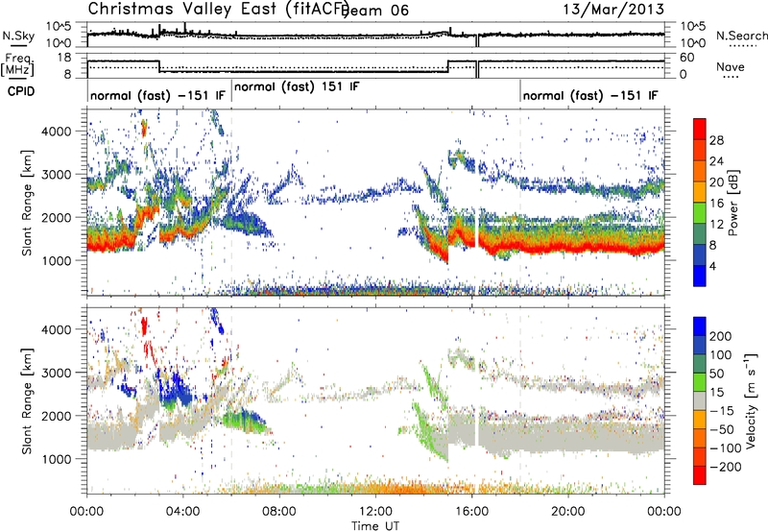The width and height of the screenshot is (768, 532).
Task: Select 3000 on the power panel range axis
Action: click(x=56, y=175)
